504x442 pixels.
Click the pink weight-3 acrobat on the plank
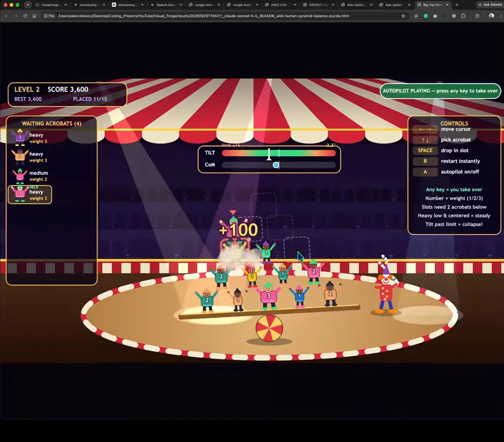pyautogui.click(x=268, y=295)
